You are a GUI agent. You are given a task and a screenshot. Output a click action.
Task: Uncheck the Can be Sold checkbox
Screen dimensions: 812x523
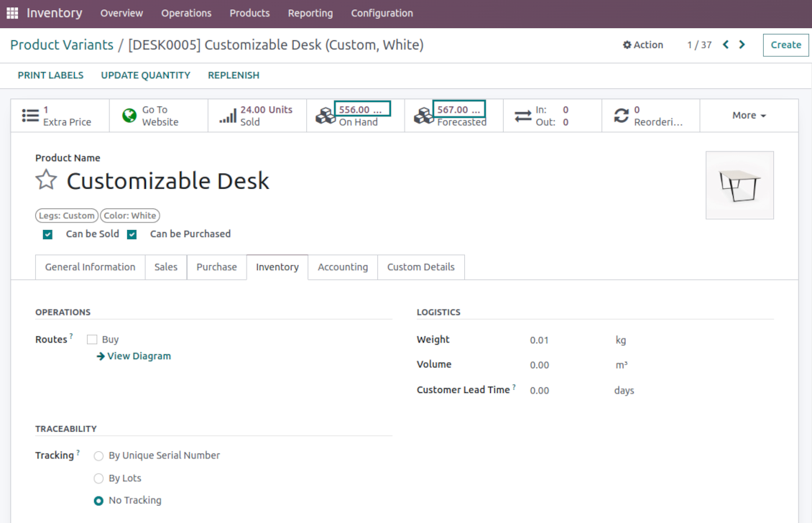tap(47, 234)
